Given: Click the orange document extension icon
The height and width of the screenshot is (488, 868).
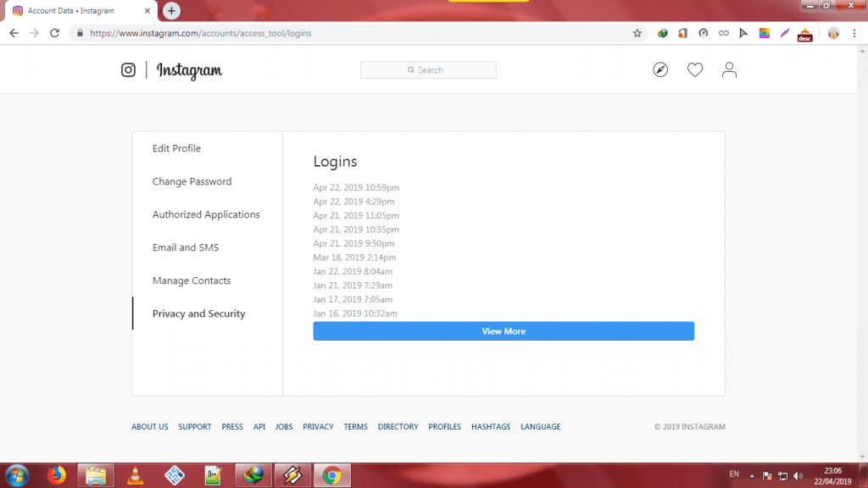Looking at the screenshot, I should point(682,33).
